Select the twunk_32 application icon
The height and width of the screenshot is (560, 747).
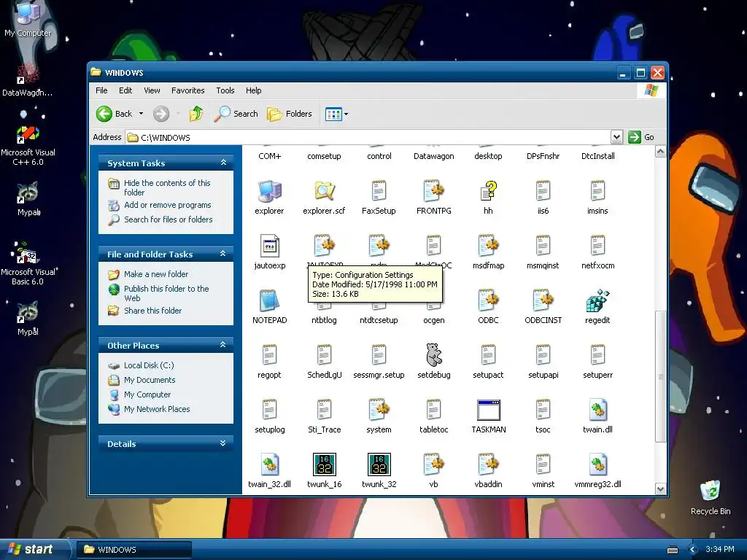coord(379,464)
